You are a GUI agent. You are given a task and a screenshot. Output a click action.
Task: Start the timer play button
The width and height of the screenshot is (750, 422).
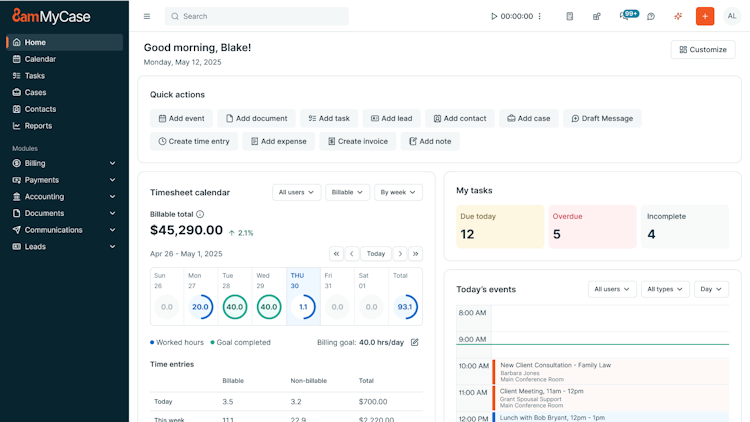tap(494, 16)
